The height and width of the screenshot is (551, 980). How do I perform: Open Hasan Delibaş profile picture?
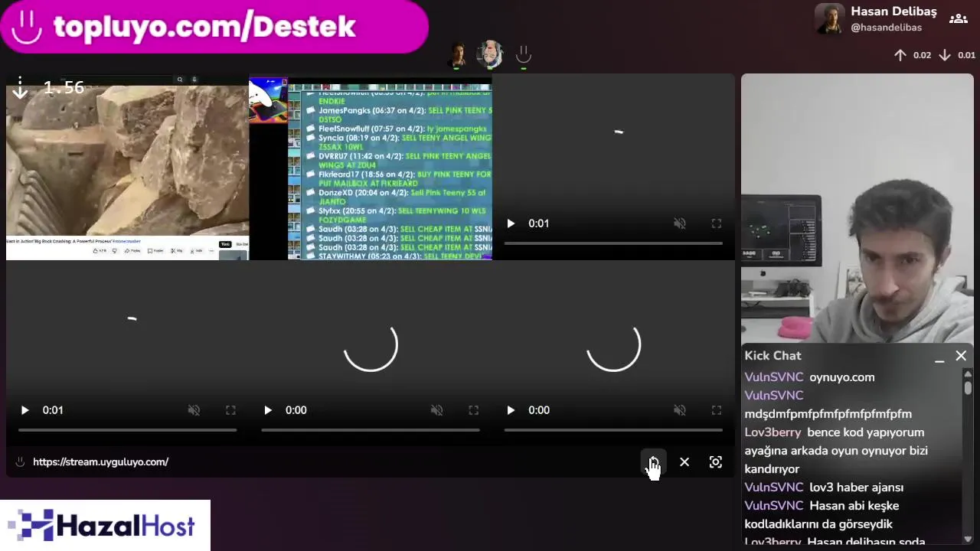pos(829,19)
